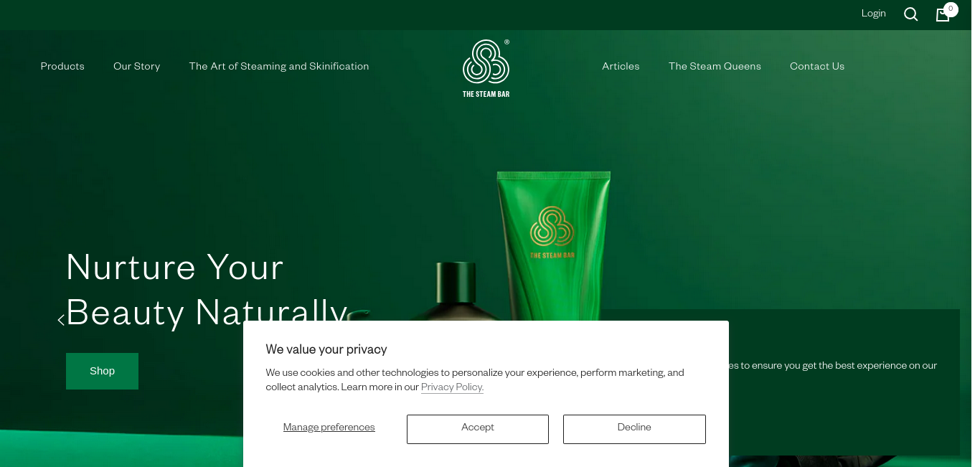
Task: Click the Nurture Your Beauty Naturally headline
Action: pos(207,290)
